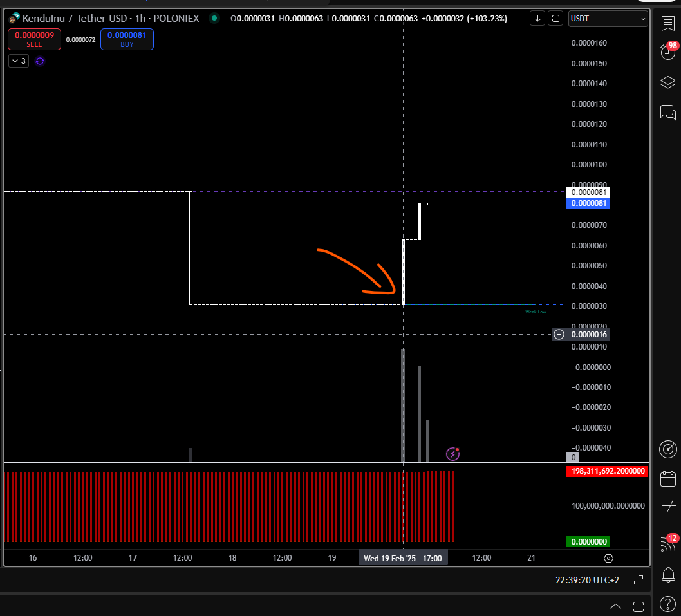
Task: Click the Weak Low label on chart
Action: click(x=536, y=312)
